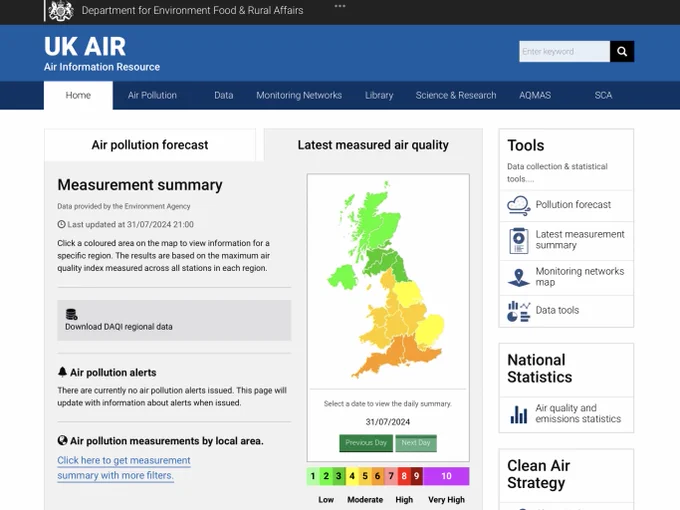680x510 pixels.
Task: Click the Very High legend label
Action: coord(446,500)
